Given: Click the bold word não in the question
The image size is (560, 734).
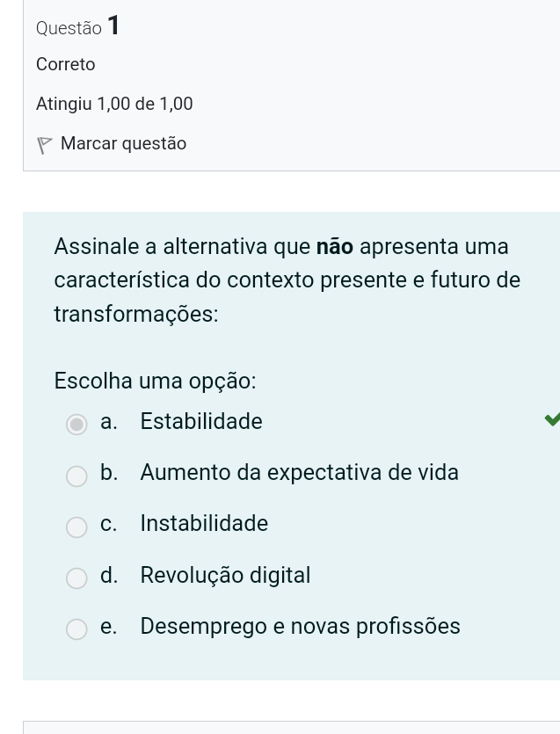Looking at the screenshot, I should [x=335, y=247].
